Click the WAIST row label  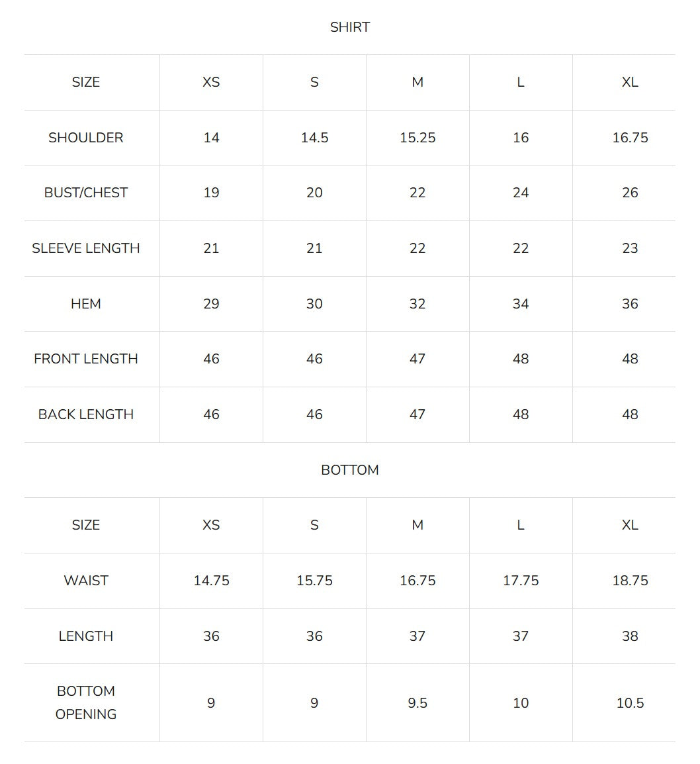(x=85, y=581)
